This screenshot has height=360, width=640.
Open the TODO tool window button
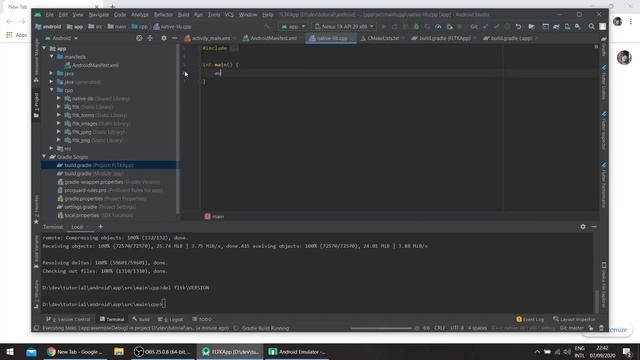click(x=202, y=319)
